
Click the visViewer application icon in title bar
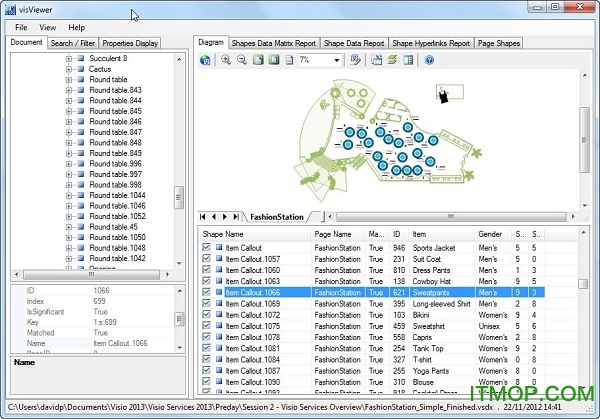click(x=10, y=10)
